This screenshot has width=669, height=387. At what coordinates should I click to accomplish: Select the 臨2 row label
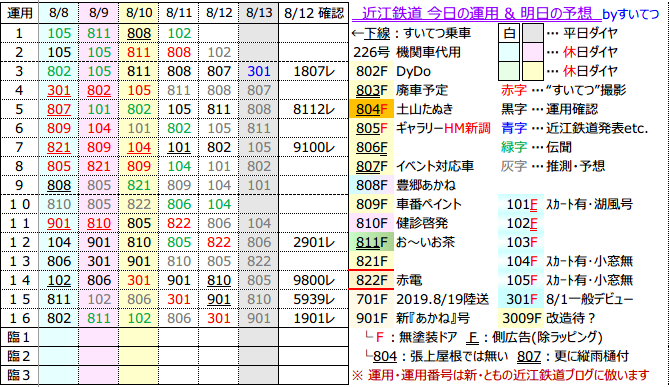point(20,356)
